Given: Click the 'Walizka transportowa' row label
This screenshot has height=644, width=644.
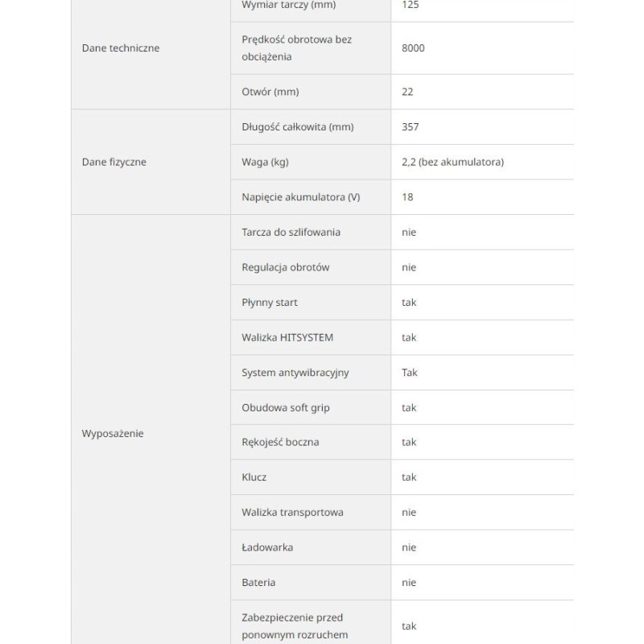Looking at the screenshot, I should click(292, 512).
